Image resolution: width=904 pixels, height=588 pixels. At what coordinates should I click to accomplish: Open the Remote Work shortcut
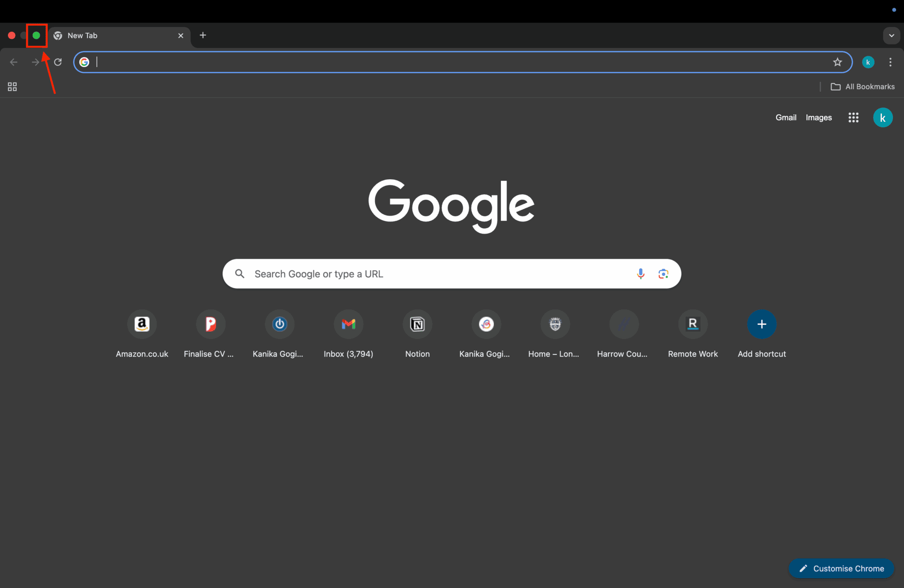(x=692, y=324)
